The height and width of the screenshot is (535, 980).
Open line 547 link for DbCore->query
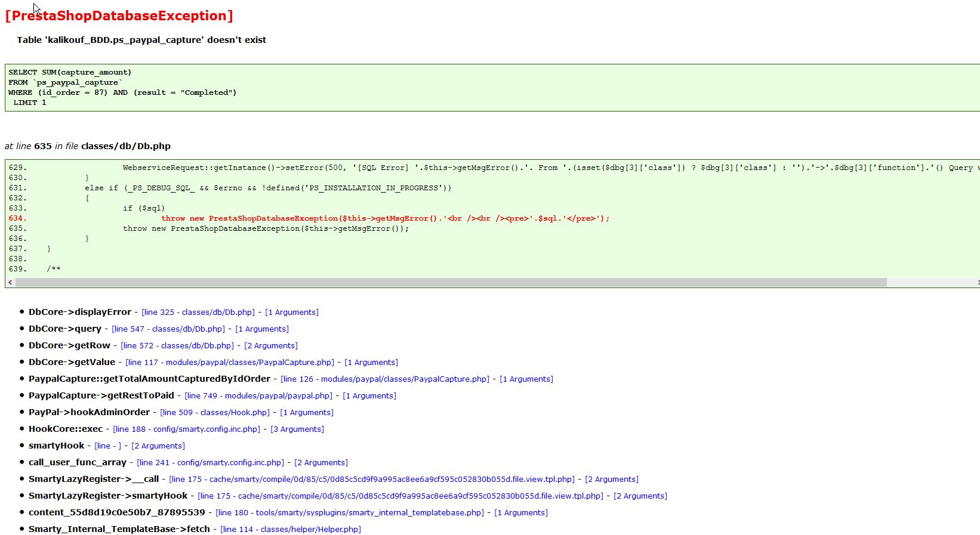[168, 329]
